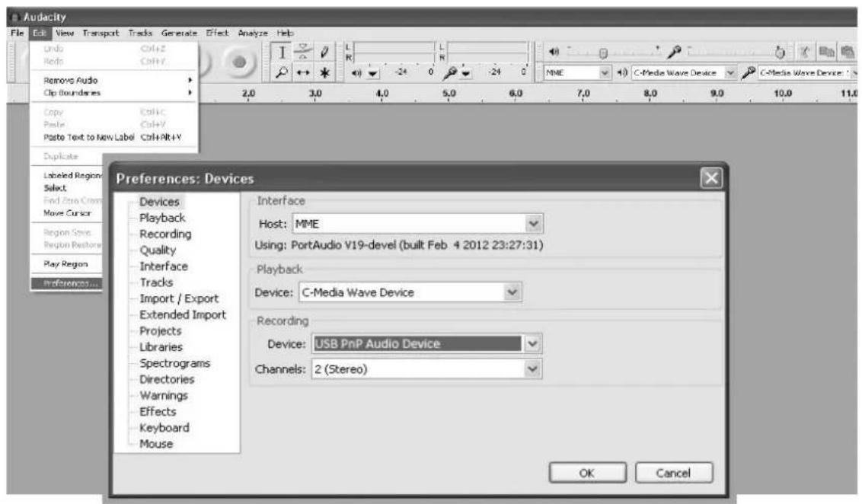The height and width of the screenshot is (504, 862).
Task: Close the Preferences: Devices dialog
Action: tap(710, 178)
